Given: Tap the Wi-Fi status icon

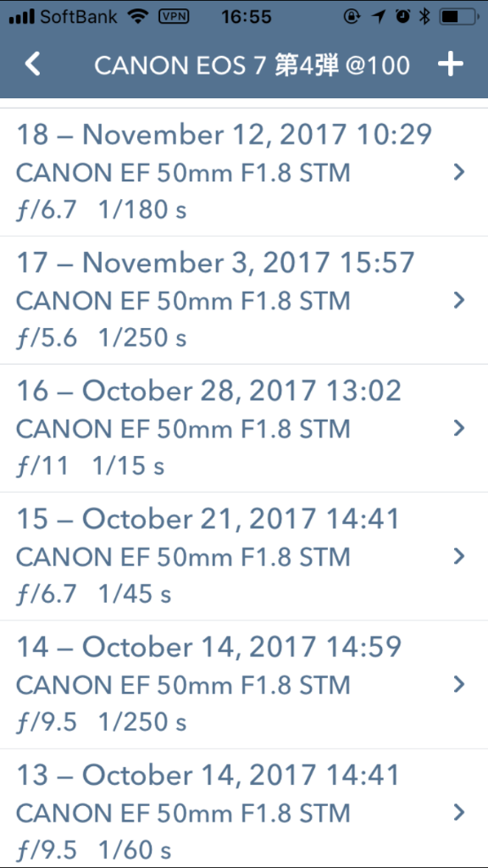Looking at the screenshot, I should tap(138, 17).
